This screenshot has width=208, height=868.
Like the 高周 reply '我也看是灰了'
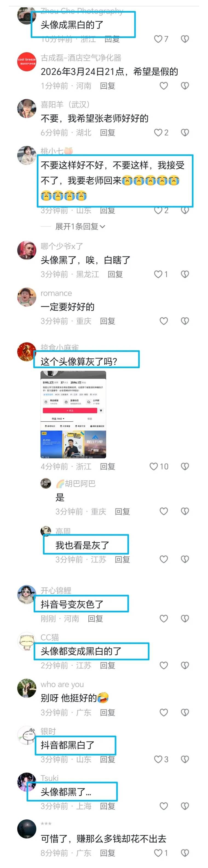pyautogui.click(x=164, y=559)
